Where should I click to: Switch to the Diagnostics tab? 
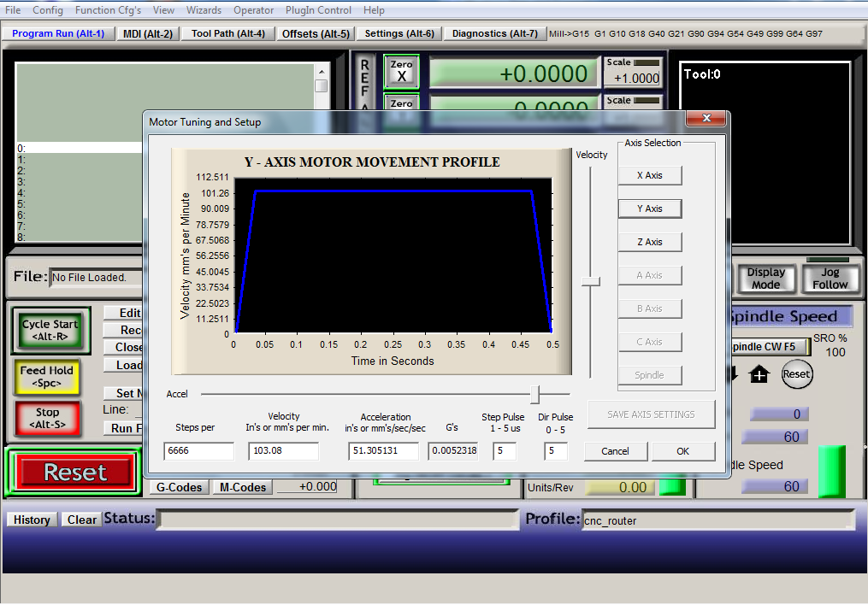494,33
